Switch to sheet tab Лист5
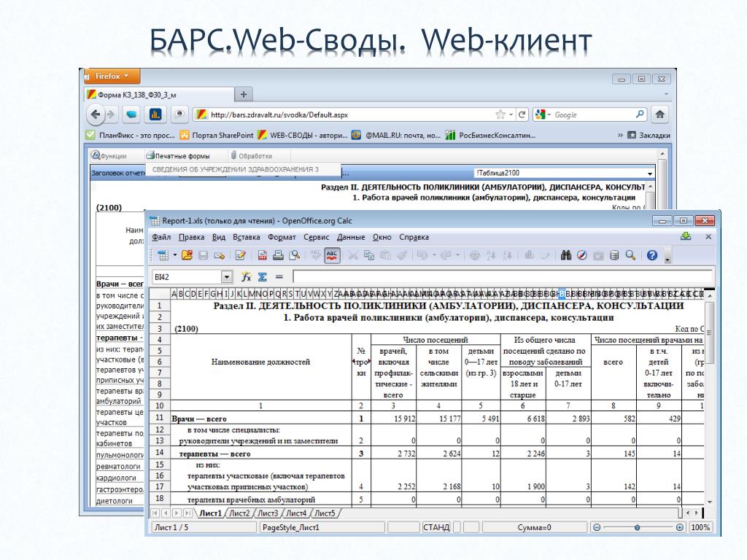This screenshot has width=747, height=560. point(325,513)
